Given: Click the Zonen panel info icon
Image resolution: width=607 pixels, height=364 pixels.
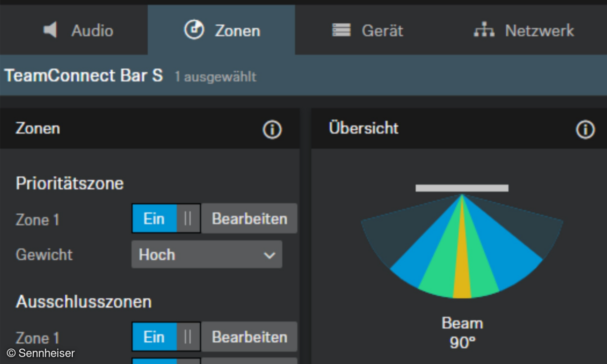Looking at the screenshot, I should (272, 130).
